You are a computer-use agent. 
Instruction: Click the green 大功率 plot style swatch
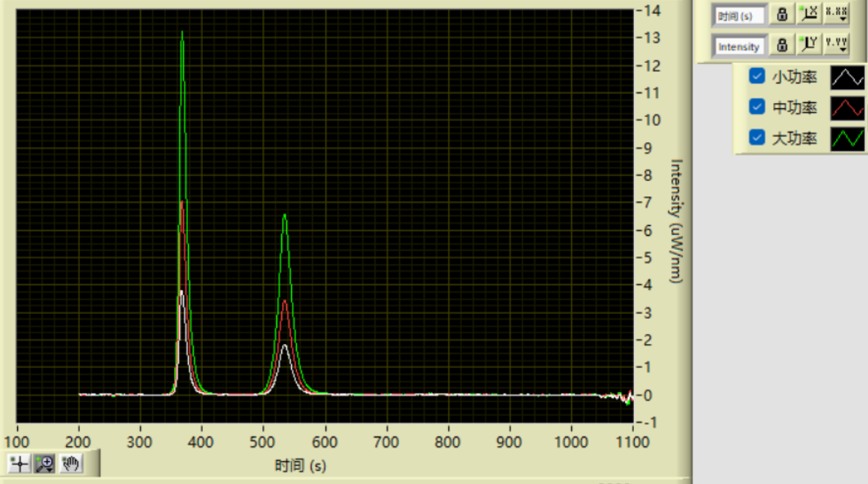[x=847, y=138]
